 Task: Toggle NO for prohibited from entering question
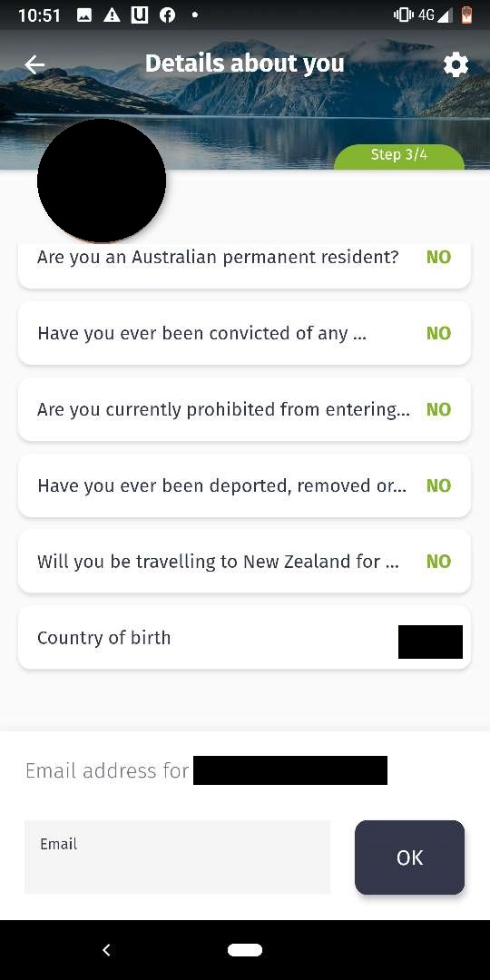pyautogui.click(x=438, y=409)
